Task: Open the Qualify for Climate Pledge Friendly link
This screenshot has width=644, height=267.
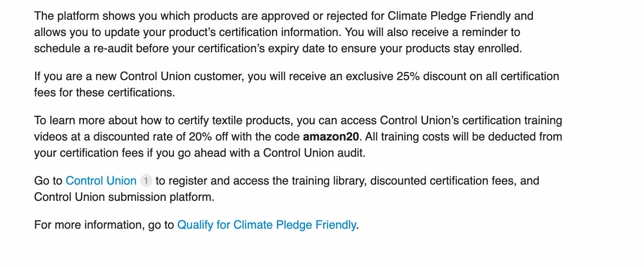Action: pos(266,225)
